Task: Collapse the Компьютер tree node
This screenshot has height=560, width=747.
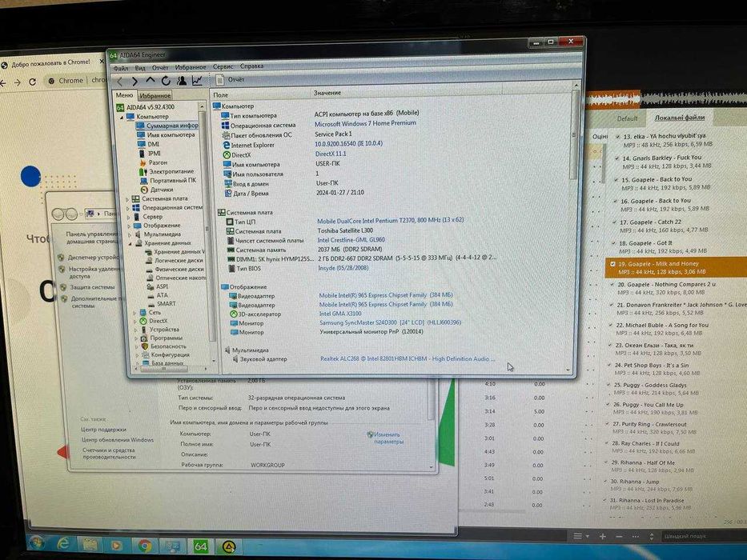Action: pos(122,117)
